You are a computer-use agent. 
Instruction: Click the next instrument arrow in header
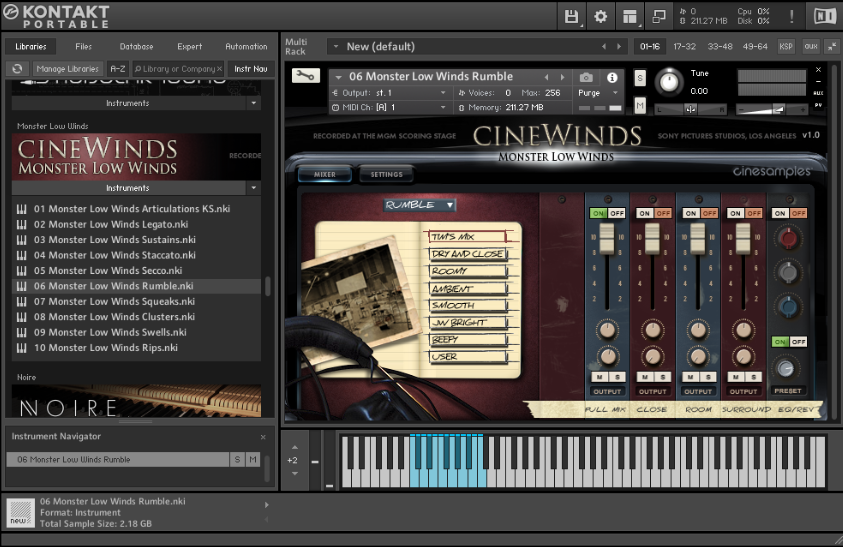point(562,77)
